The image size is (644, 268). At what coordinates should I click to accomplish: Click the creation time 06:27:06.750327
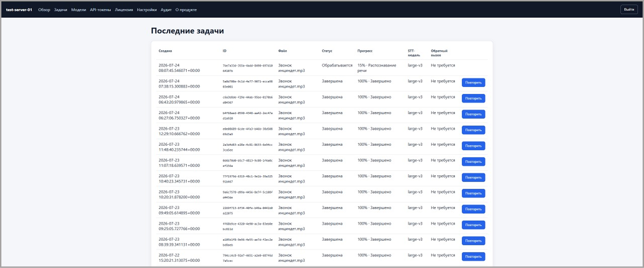click(x=179, y=118)
